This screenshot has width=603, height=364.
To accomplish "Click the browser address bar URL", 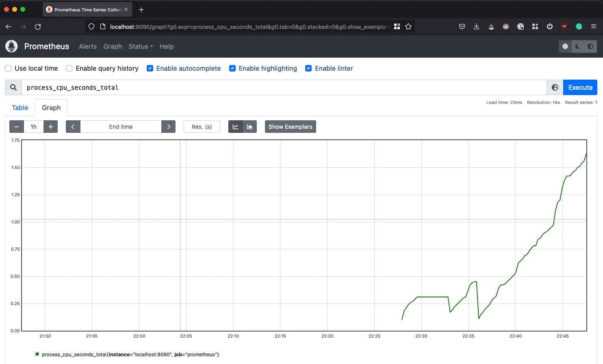I will pyautogui.click(x=249, y=27).
